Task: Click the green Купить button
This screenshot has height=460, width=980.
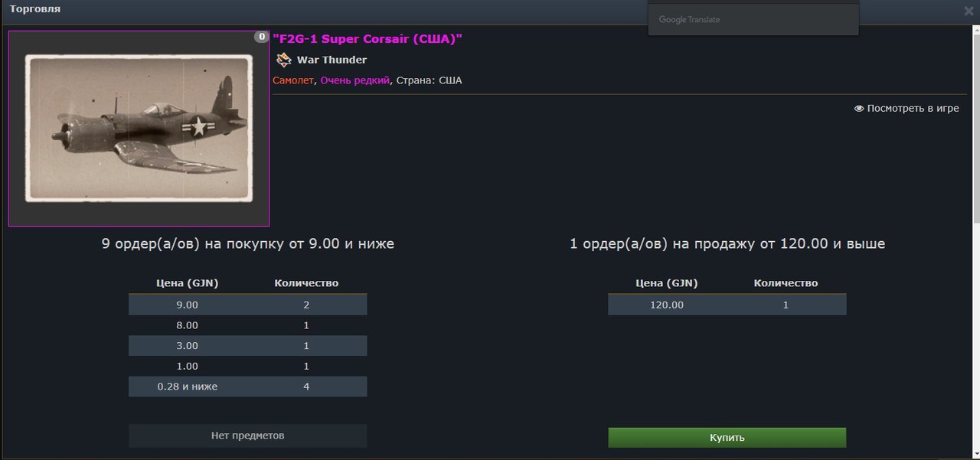Action: (x=727, y=438)
